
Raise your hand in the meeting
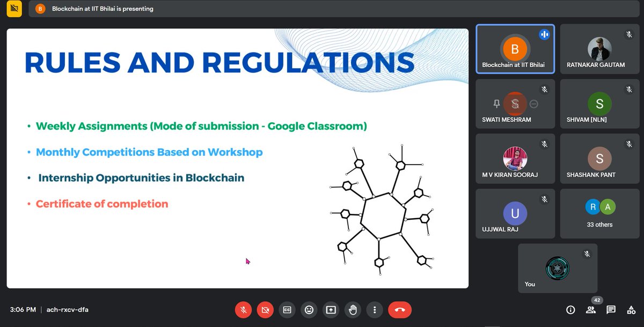pos(353,309)
